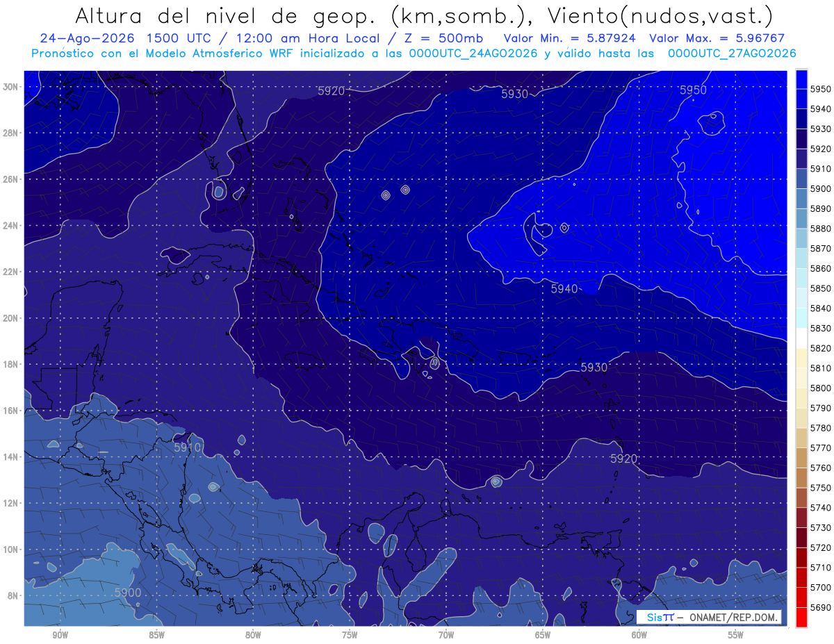The height and width of the screenshot is (644, 834).
Task: Click the 5790 tick label on the colorbar
Action: 821,408
